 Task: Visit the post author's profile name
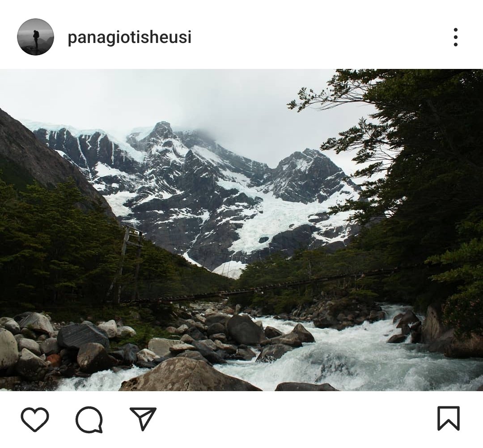(x=129, y=38)
